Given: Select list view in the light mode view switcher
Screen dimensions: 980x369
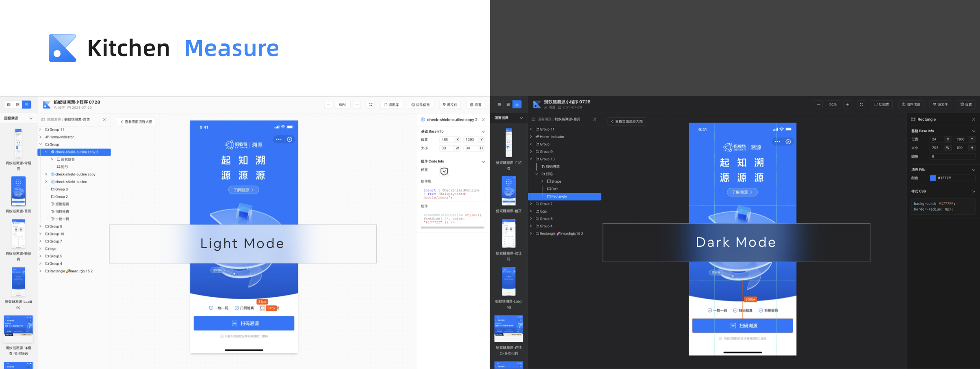Looking at the screenshot, I should (27, 105).
